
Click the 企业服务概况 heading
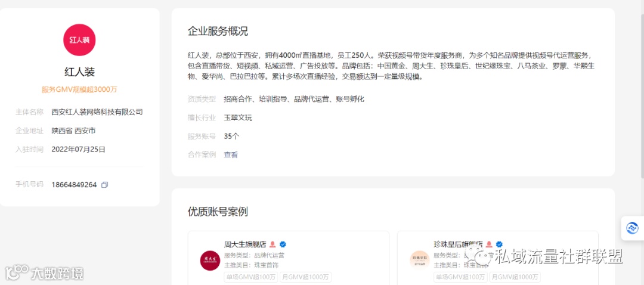218,31
